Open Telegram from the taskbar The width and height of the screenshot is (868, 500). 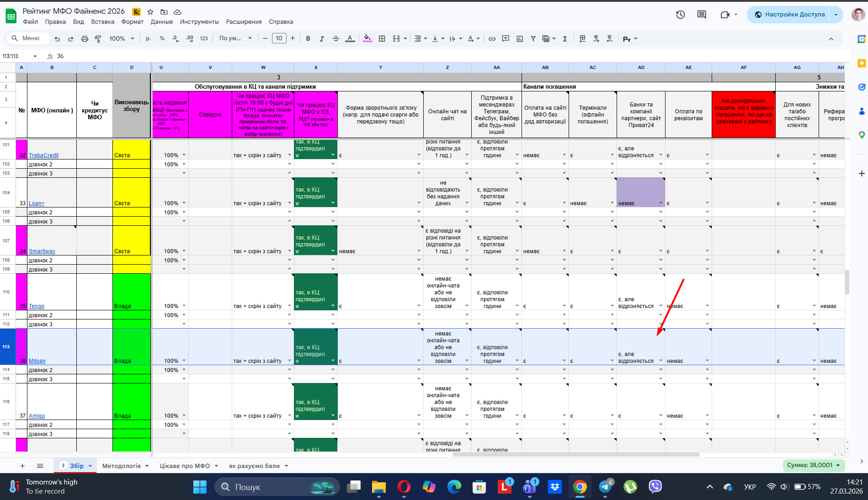[x=605, y=487]
